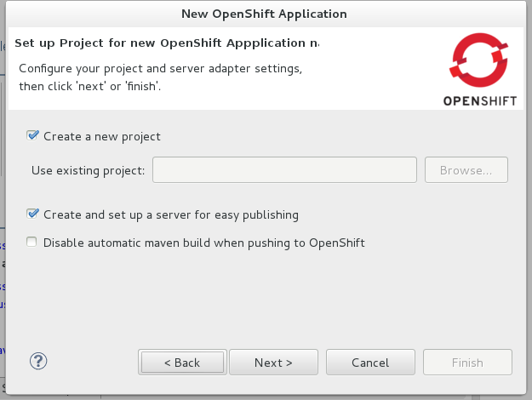
Task: Click the 'Use existing project:' label
Action: coord(88,170)
